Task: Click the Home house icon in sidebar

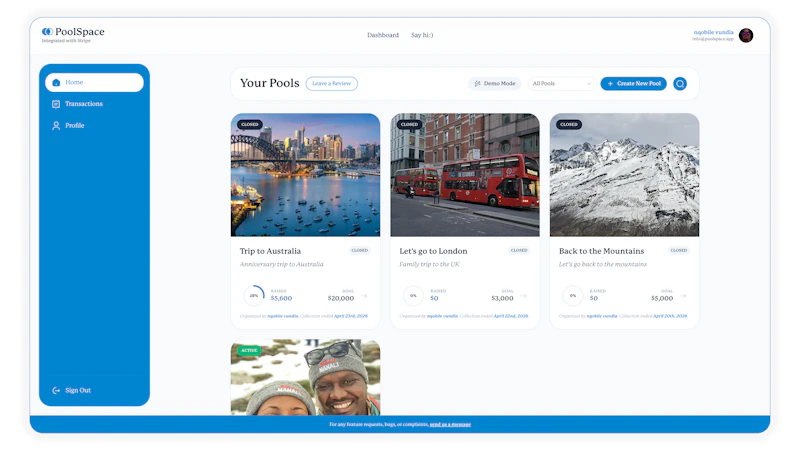Action: pyautogui.click(x=56, y=82)
